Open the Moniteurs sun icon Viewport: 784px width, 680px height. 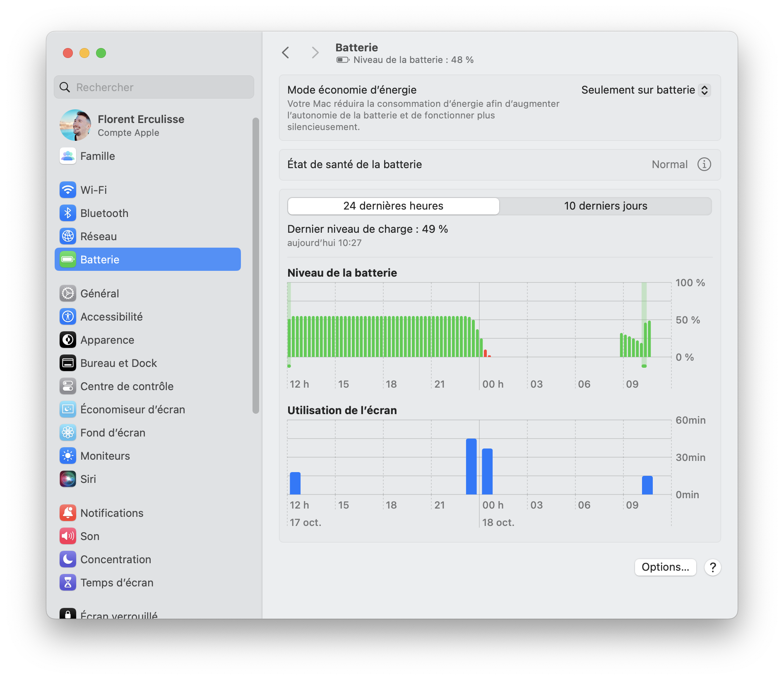68,456
